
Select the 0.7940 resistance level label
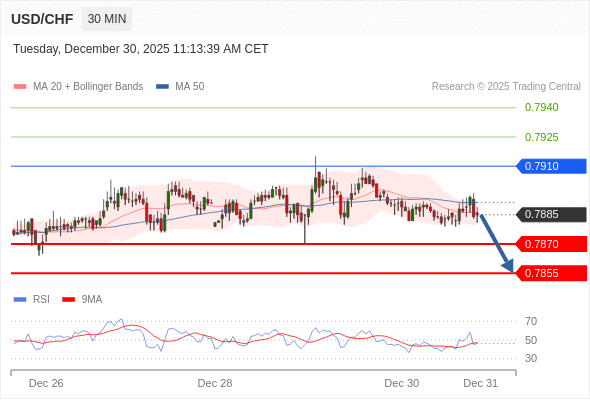(541, 107)
